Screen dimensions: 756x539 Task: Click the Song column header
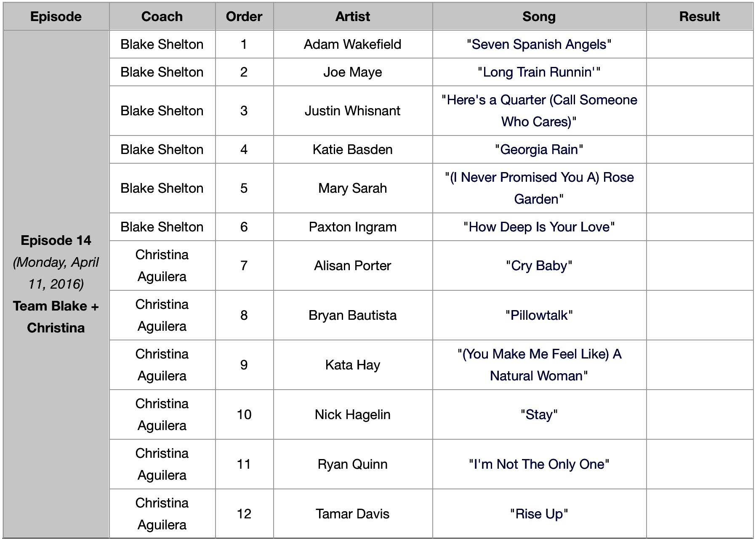coord(539,16)
